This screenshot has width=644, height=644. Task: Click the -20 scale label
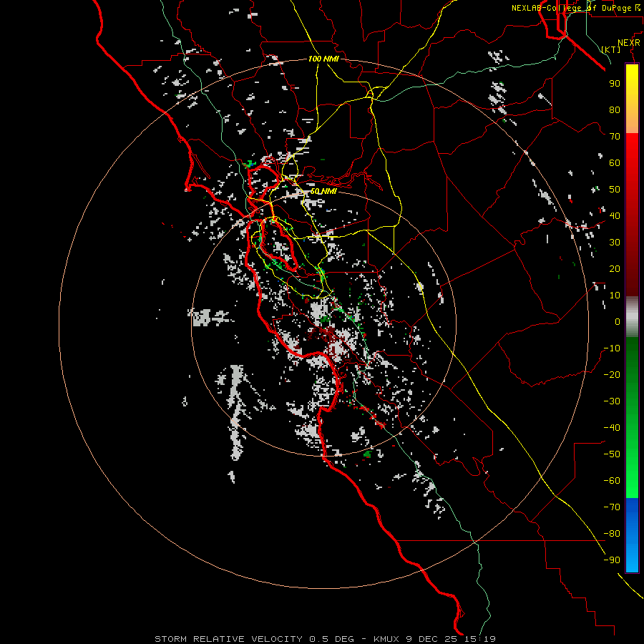click(x=612, y=374)
